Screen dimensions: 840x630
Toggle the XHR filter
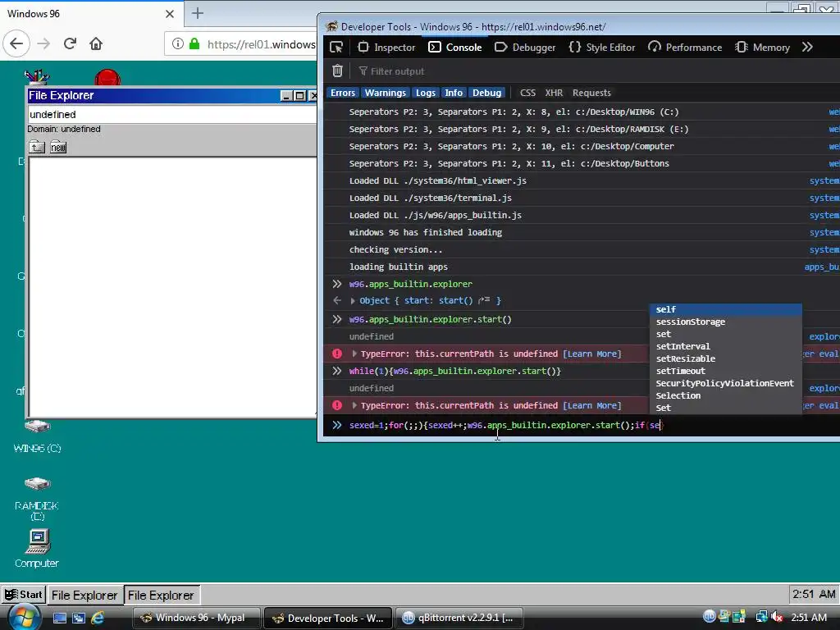pos(554,93)
